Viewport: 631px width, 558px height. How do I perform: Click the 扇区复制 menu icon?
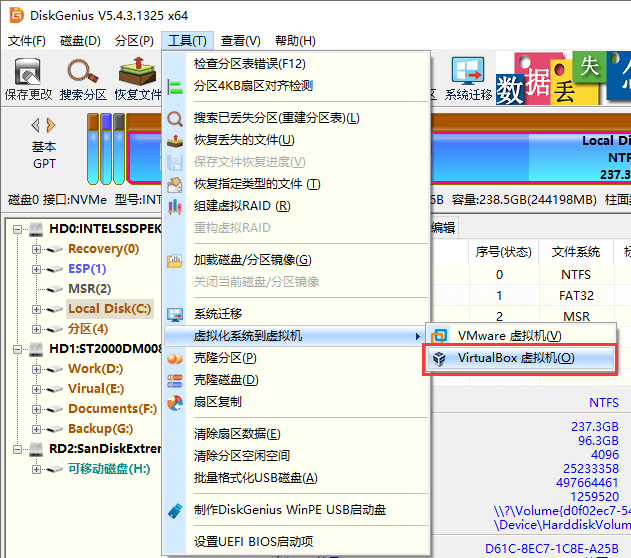click(x=175, y=402)
